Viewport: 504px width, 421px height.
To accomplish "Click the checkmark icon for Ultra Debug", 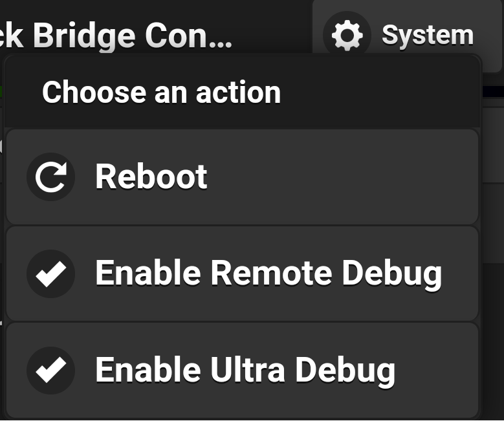I will [x=50, y=371].
